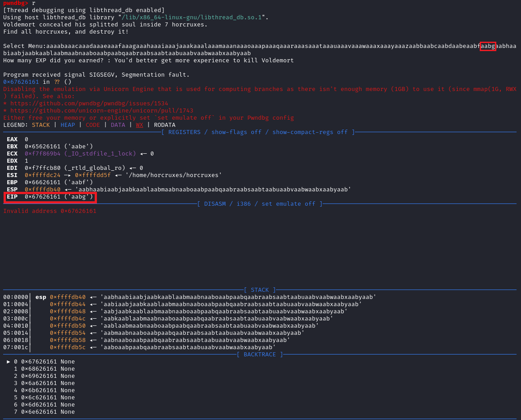This screenshot has width=521, height=420.
Task: Click the 'Invalid address 0x67626161' message
Action: (x=50, y=211)
